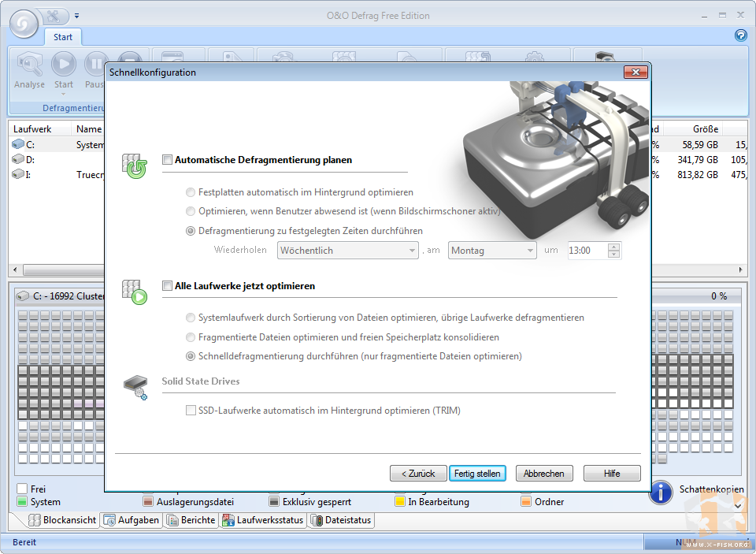Switch to Dateistatus tab
This screenshot has height=554, width=756.
pos(341,520)
